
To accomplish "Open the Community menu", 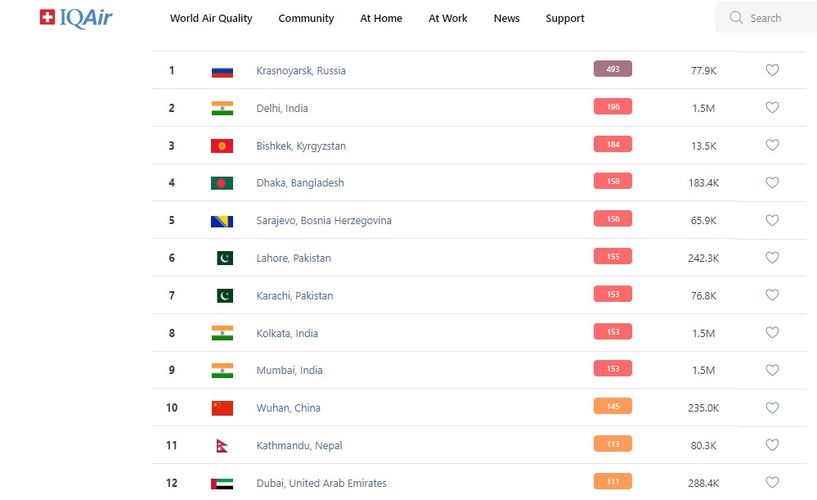I will pyautogui.click(x=306, y=18).
